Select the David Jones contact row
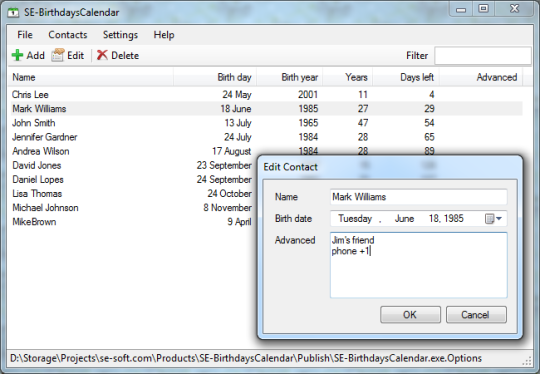Viewport: 540px width, 374px height. click(x=134, y=165)
